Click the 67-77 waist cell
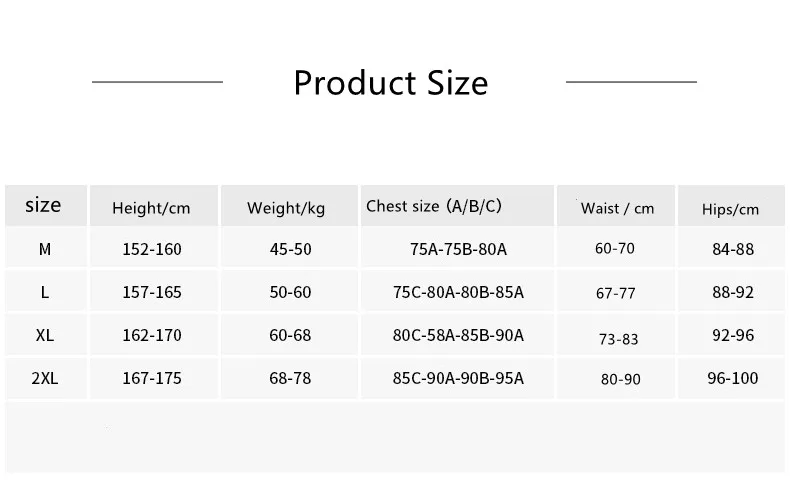This screenshot has height=501, width=790. point(616,293)
